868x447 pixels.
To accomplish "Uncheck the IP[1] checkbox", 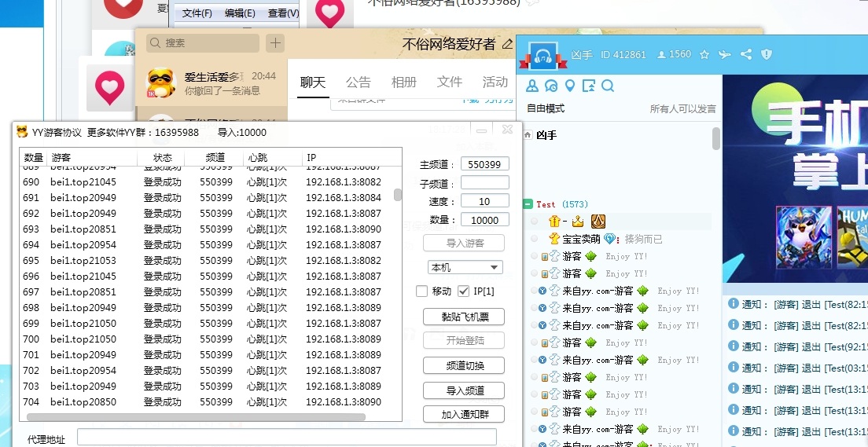I will pyautogui.click(x=463, y=291).
